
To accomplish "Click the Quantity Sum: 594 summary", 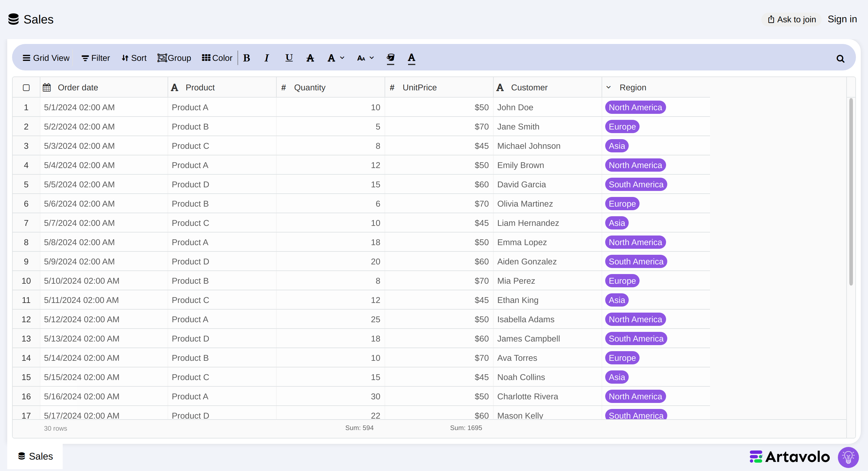I will [x=359, y=428].
